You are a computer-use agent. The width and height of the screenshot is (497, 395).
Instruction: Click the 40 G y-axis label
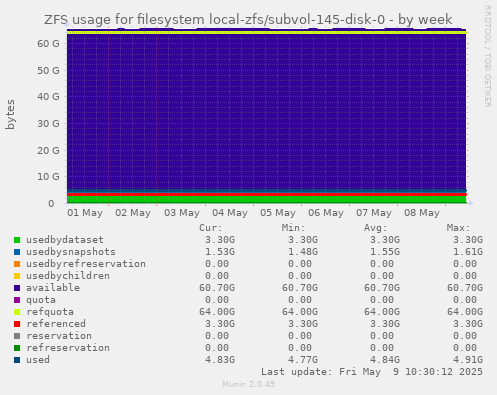pyautogui.click(x=48, y=97)
